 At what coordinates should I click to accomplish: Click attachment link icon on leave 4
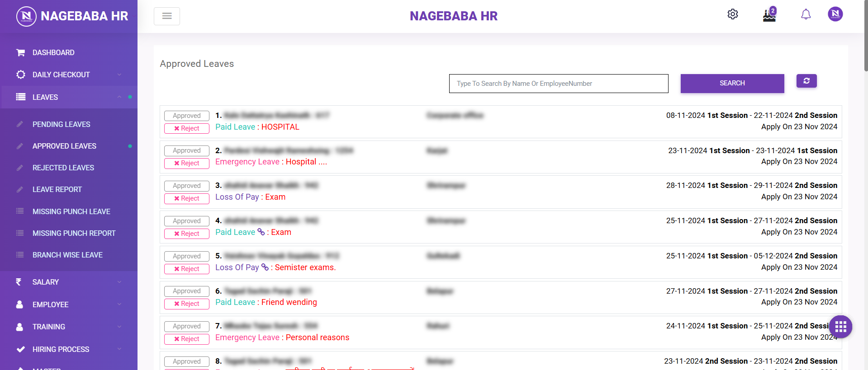[x=261, y=232]
